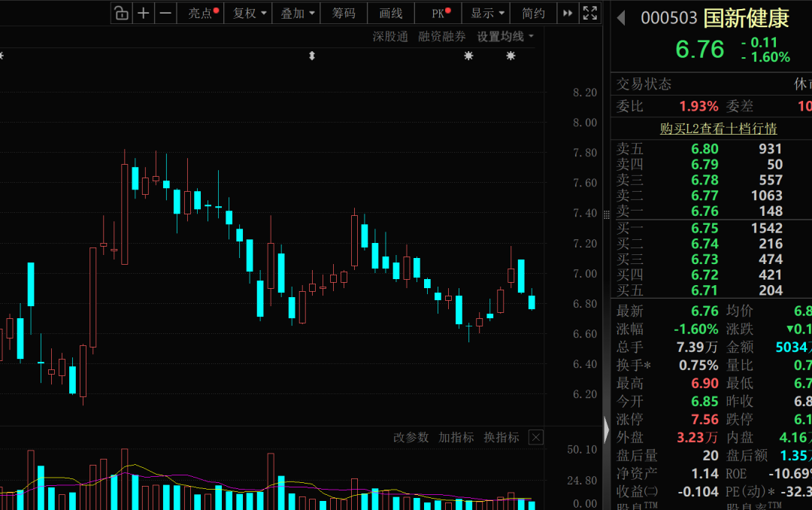
Task: Zoom out chart with minus icon
Action: pos(165,13)
